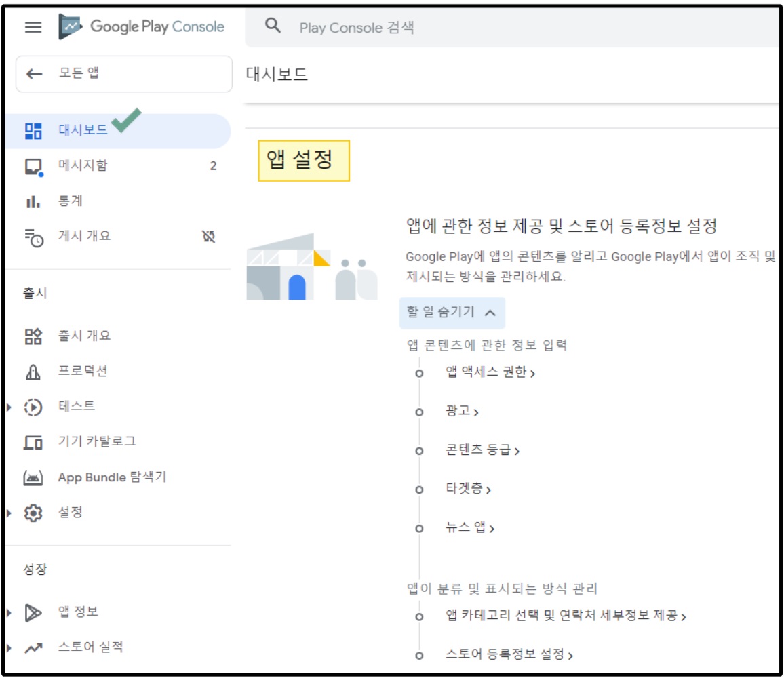Click heading 앱에 관한 정보 제공 및 스토어 등록정보 설정

pos(562,226)
